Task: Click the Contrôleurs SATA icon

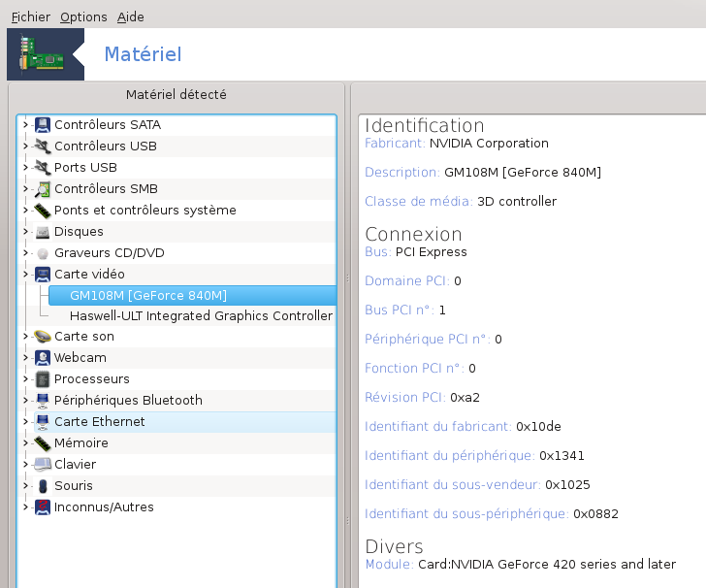Action: click(x=43, y=125)
